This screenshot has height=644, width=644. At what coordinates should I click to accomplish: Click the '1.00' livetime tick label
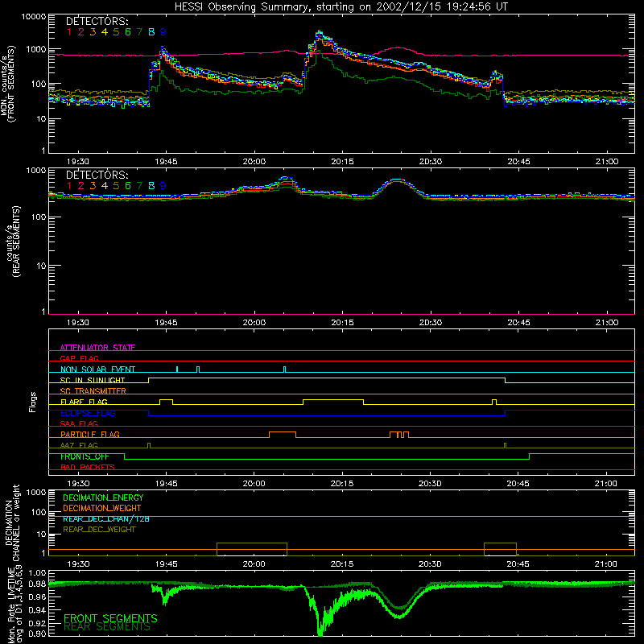point(37,572)
